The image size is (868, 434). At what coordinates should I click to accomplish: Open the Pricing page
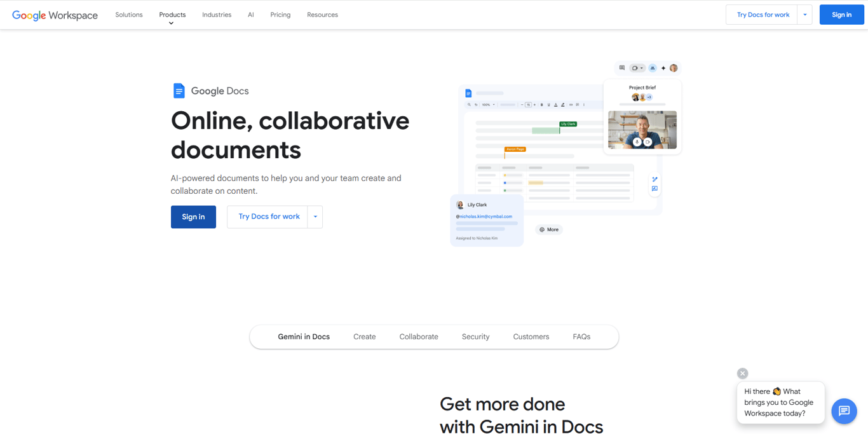pos(280,15)
